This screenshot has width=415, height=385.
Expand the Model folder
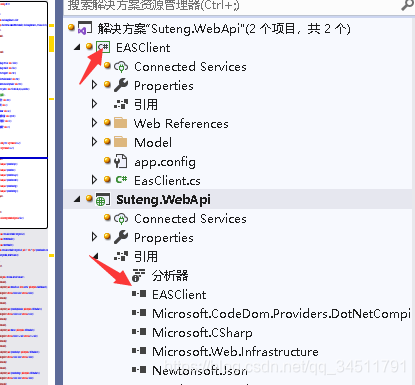click(x=95, y=142)
